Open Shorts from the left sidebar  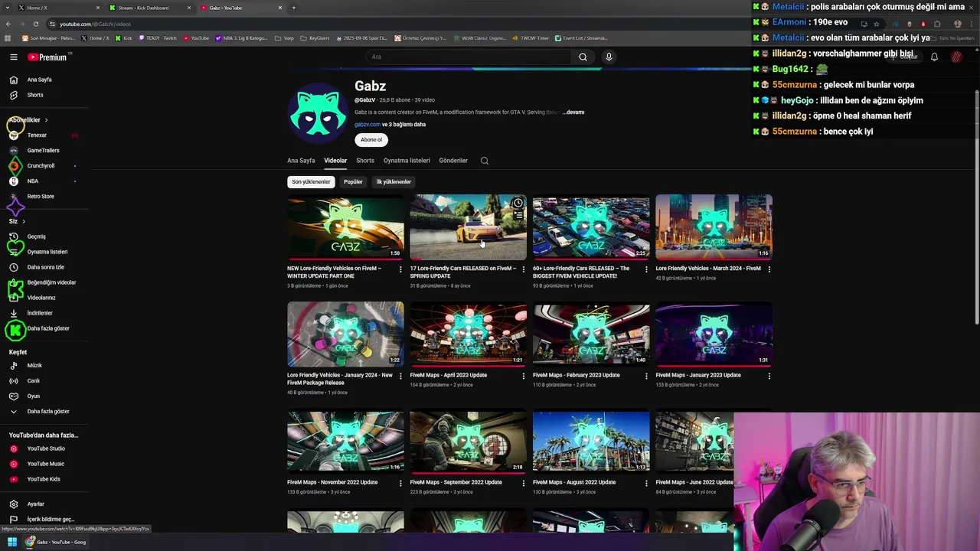[35, 95]
